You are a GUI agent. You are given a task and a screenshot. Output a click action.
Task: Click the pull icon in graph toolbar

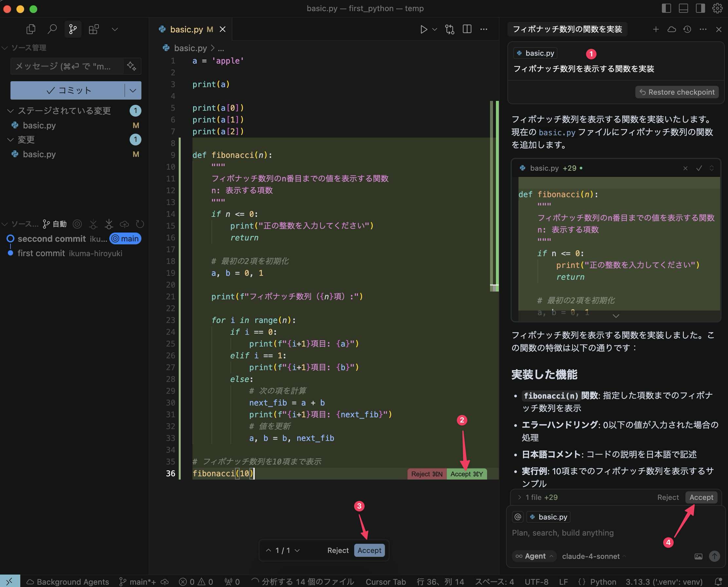pos(109,224)
